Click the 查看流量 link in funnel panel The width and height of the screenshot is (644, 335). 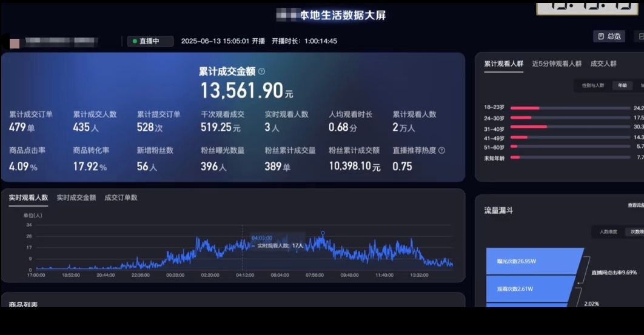(x=635, y=205)
